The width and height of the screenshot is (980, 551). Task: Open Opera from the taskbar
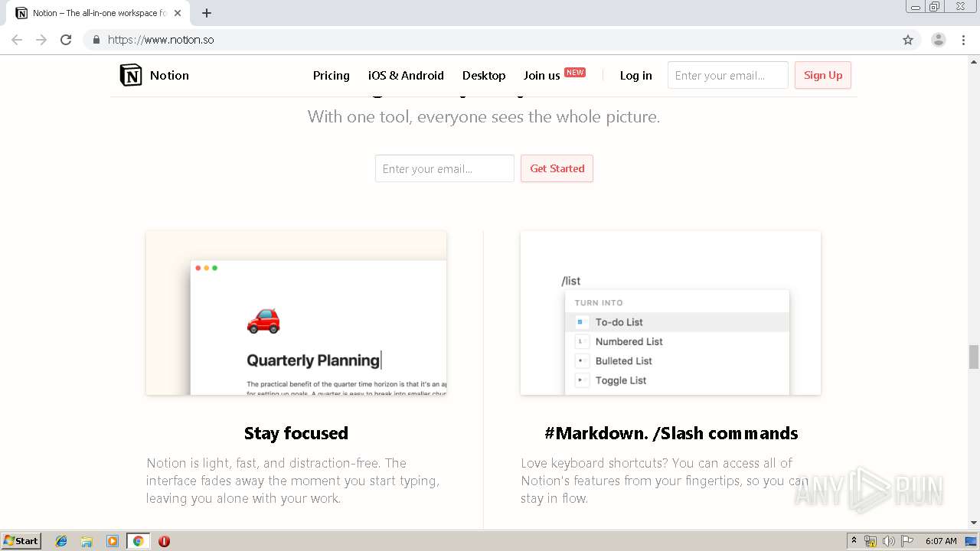tap(164, 541)
